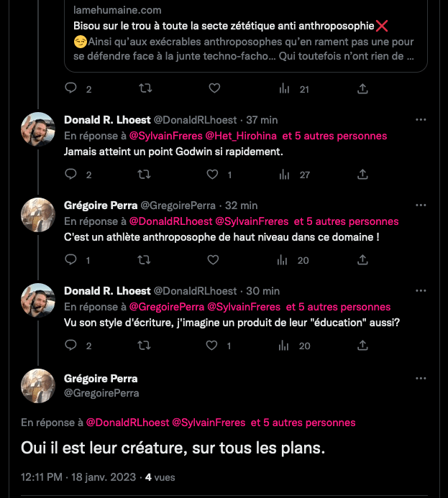
Task: Open more options for Godwin point tweet
Action: tap(421, 120)
